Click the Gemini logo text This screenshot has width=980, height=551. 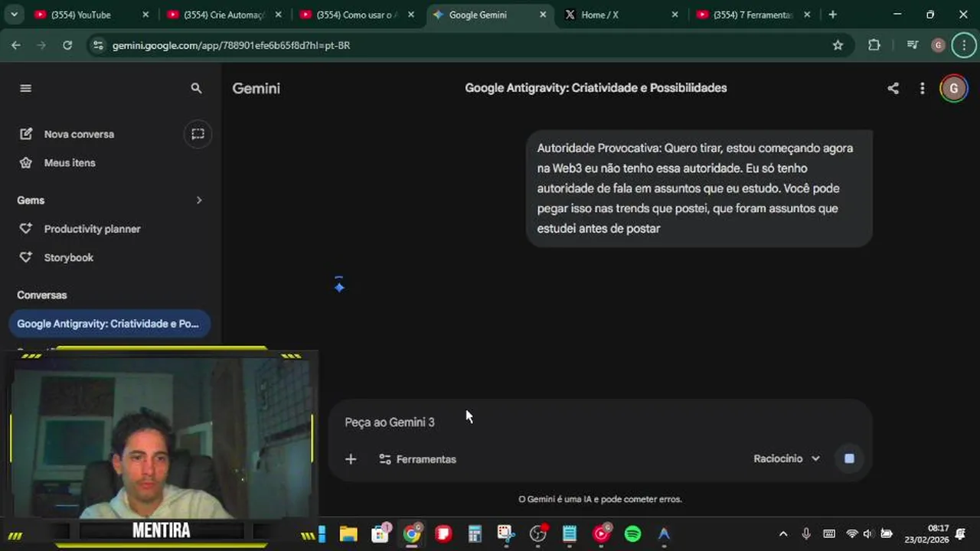click(256, 88)
